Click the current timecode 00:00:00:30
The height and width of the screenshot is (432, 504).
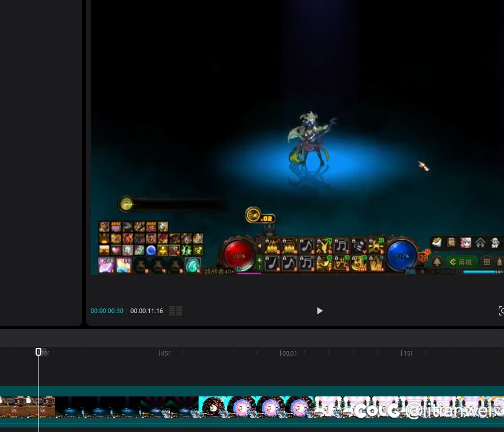[x=107, y=311]
